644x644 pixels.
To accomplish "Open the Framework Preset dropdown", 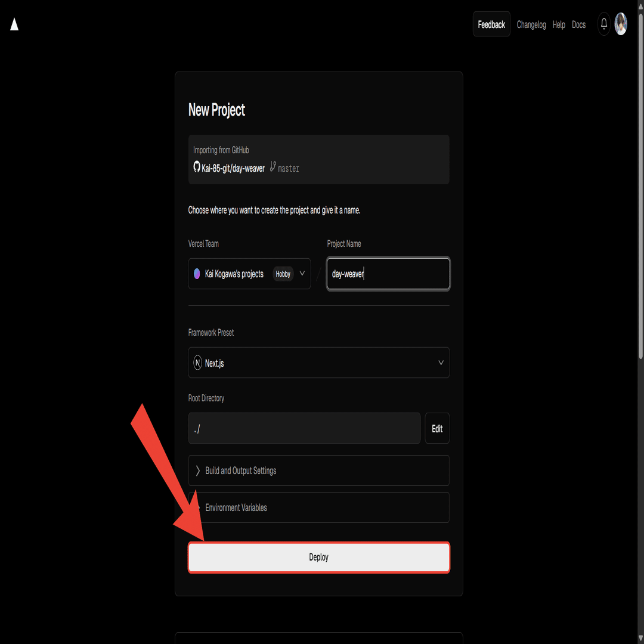I will click(x=318, y=363).
